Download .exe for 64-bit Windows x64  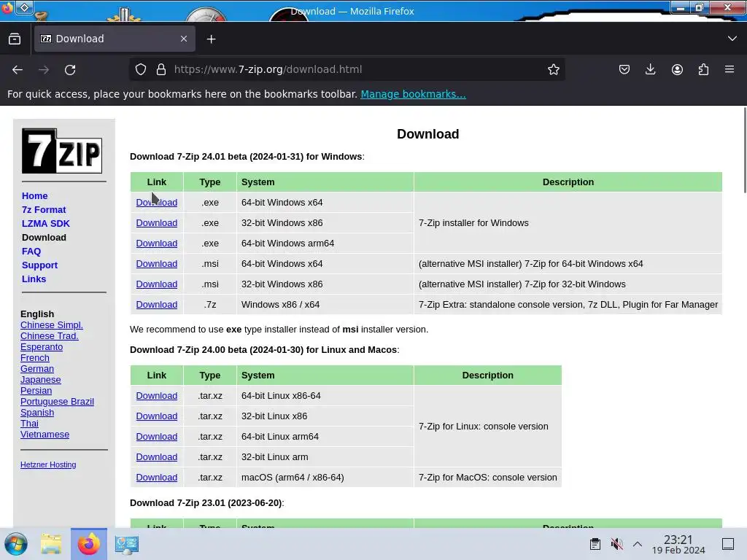pos(157,203)
